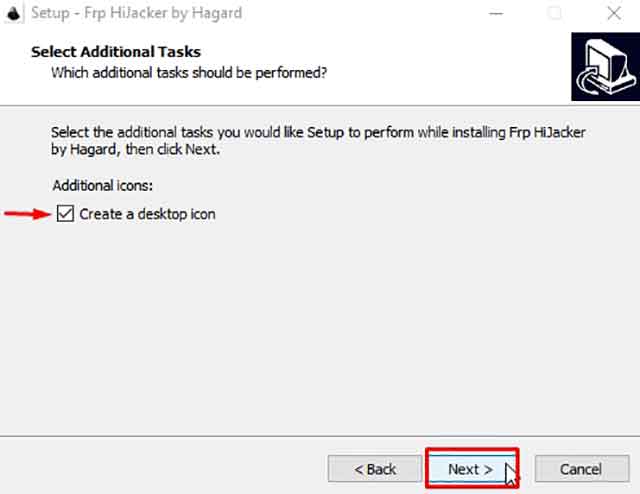Click the 'Select Additional Tasks' heading
640x494 pixels.
(116, 51)
